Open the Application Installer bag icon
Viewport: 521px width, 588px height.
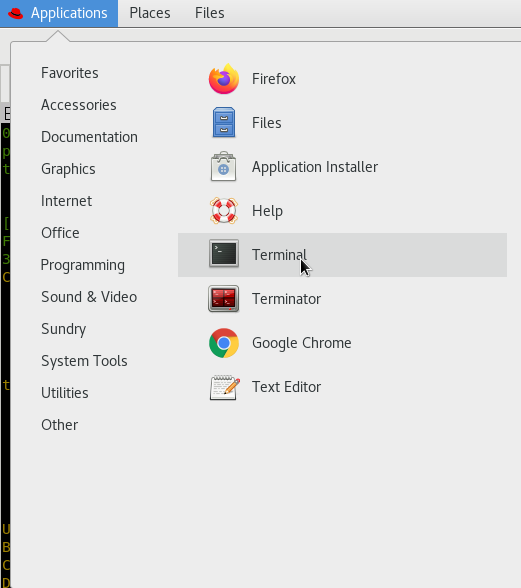224,167
